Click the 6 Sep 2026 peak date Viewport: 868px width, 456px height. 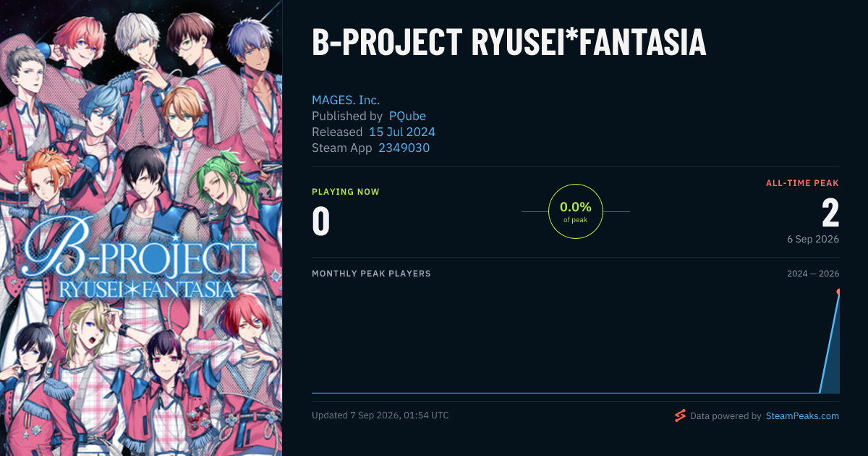coord(813,239)
